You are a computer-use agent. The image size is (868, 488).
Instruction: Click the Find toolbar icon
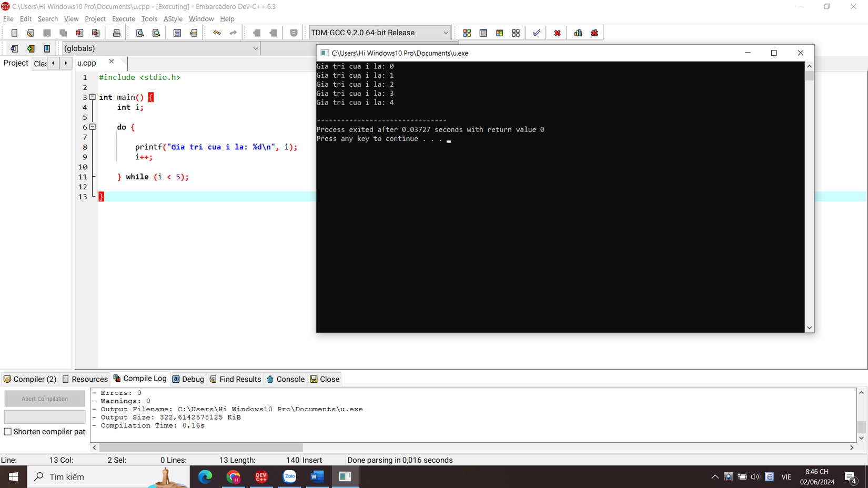pyautogui.click(x=140, y=33)
